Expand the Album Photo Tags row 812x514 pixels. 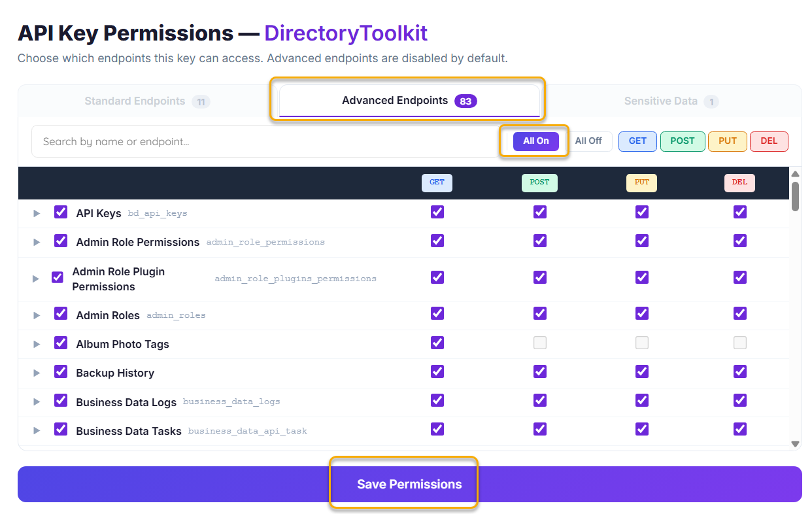pos(37,344)
